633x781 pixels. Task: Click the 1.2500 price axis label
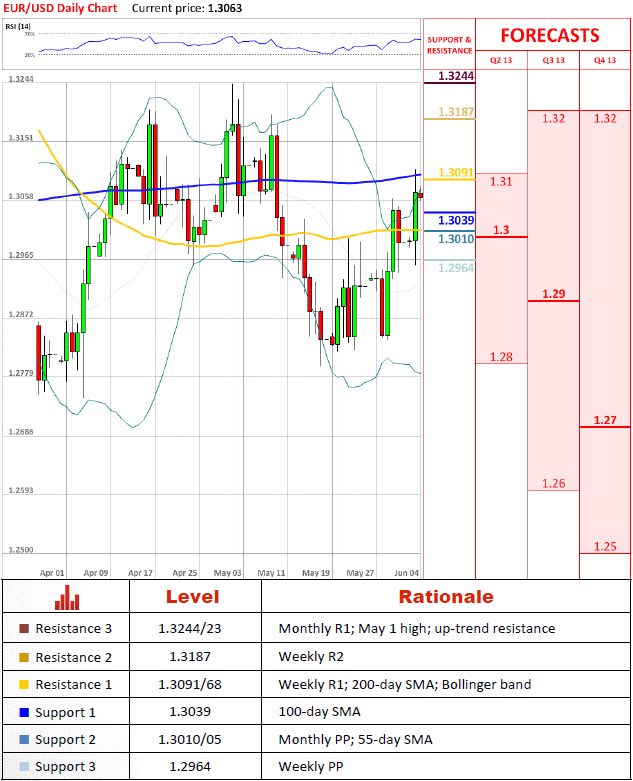point(21,550)
